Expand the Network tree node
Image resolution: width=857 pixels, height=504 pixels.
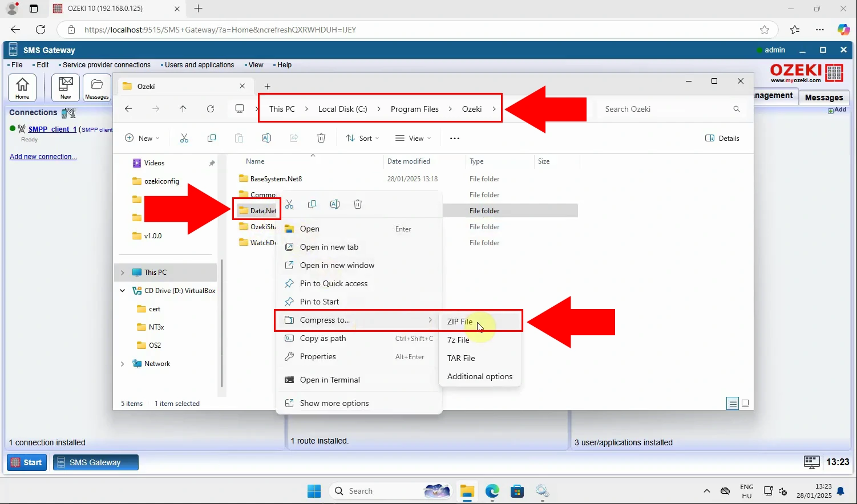122,364
